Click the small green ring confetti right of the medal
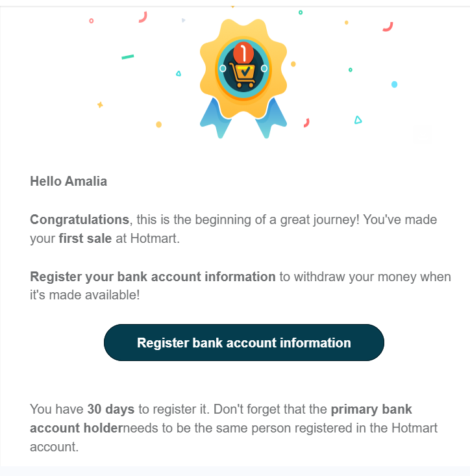470x476 pixels. [351, 69]
